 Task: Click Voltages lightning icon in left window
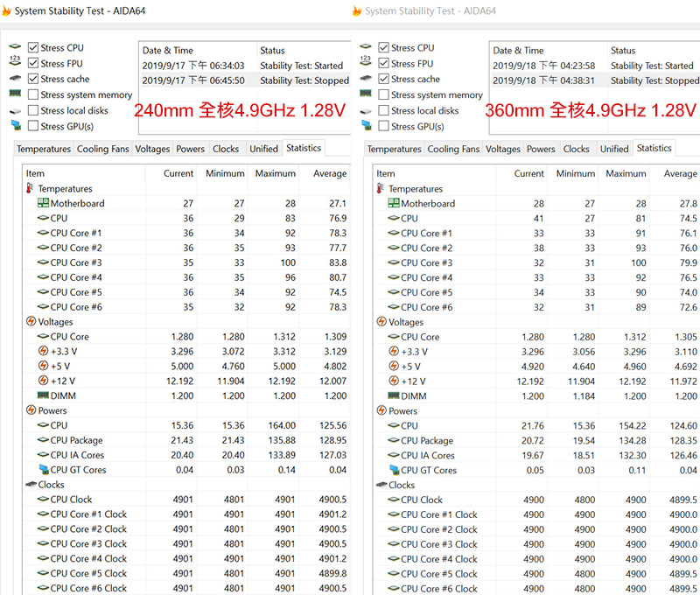point(31,321)
